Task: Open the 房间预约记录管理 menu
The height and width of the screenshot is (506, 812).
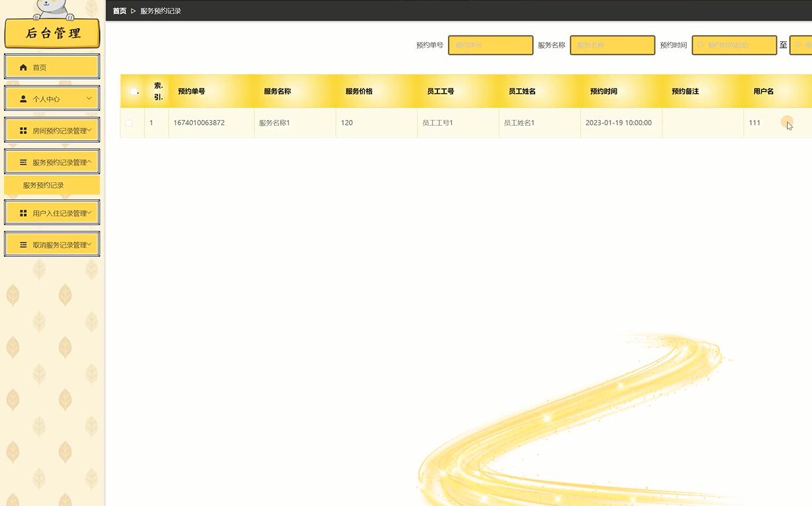Action: (52, 130)
